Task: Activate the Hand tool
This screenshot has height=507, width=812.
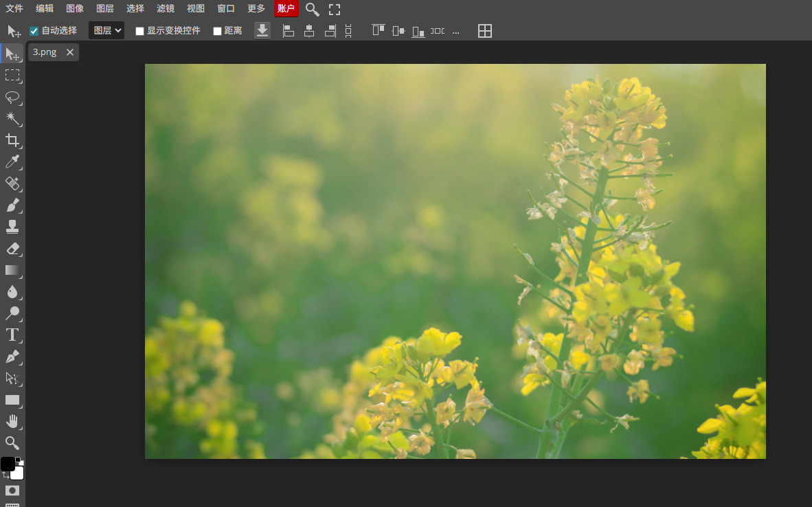Action: pos(12,421)
